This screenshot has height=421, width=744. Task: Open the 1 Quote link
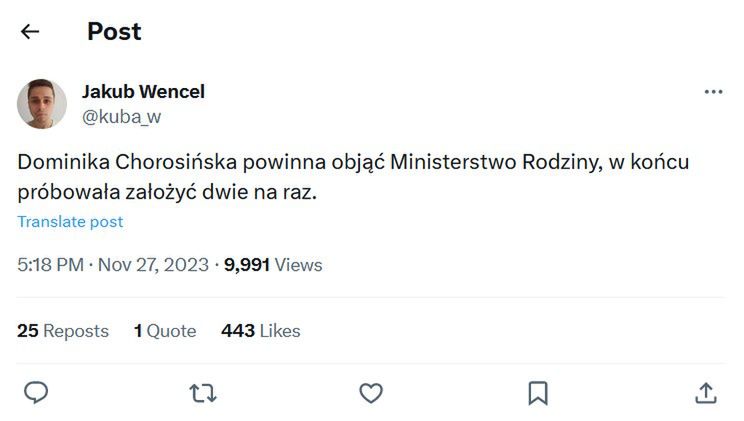(165, 331)
